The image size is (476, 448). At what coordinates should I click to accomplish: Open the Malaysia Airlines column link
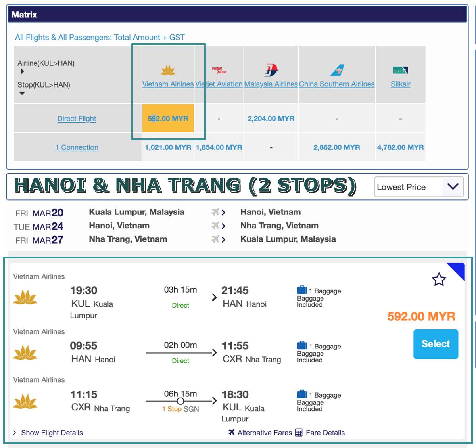pos(271,84)
